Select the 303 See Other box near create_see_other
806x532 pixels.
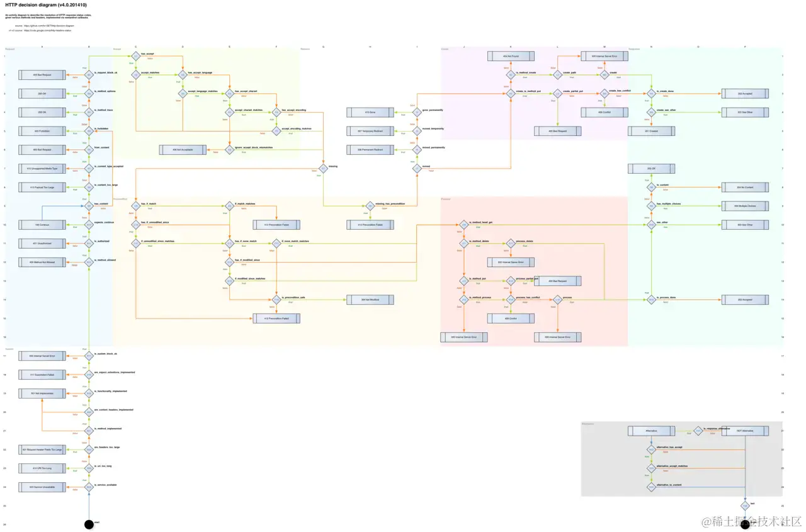point(745,112)
